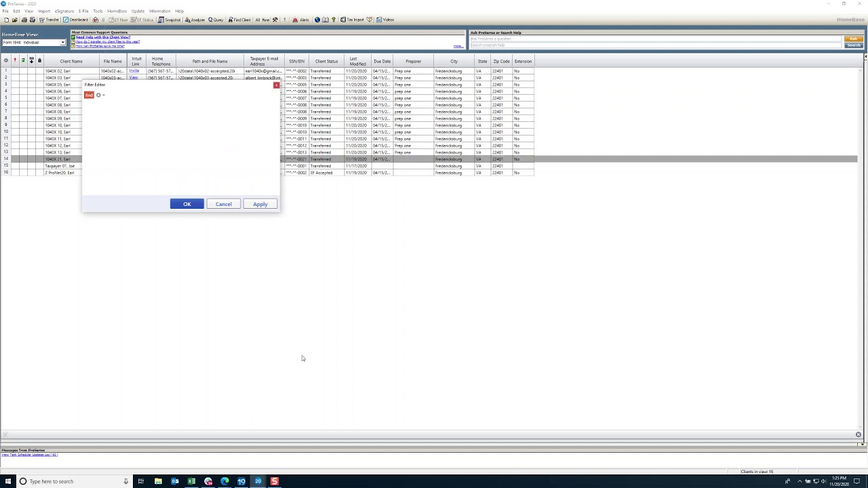This screenshot has width=868, height=488.
Task: Open the Snapshot tool
Action: (170, 20)
